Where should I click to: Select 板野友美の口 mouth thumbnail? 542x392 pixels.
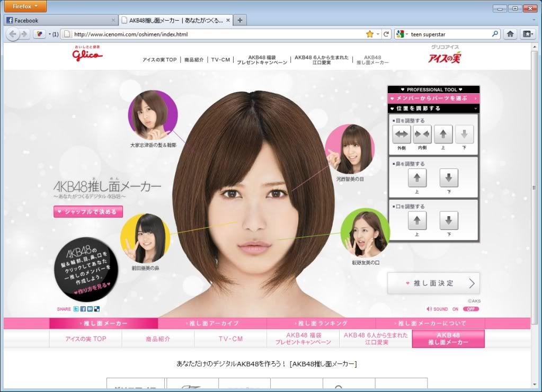(366, 233)
